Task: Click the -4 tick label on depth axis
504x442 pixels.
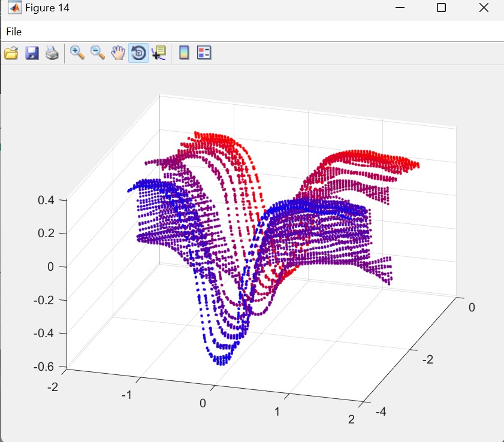Action: [x=379, y=412]
